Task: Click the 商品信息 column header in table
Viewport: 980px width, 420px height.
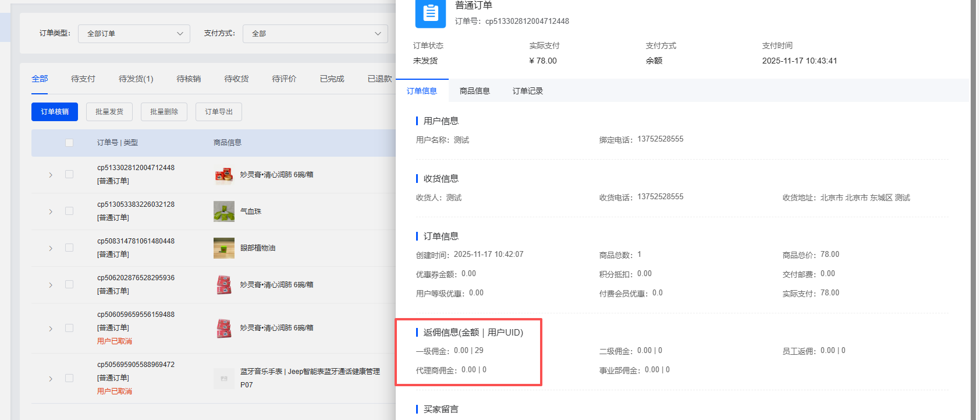Action: tap(228, 143)
